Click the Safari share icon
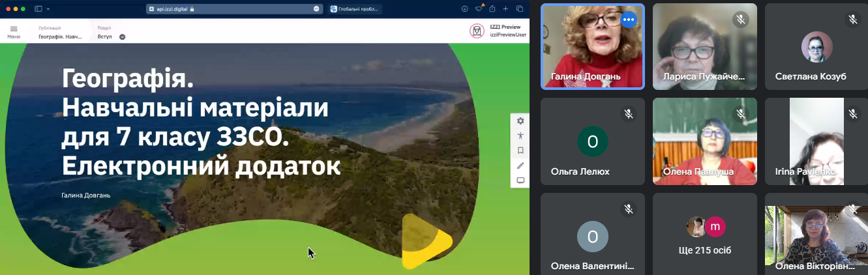Image resolution: width=868 pixels, height=275 pixels. [x=492, y=8]
